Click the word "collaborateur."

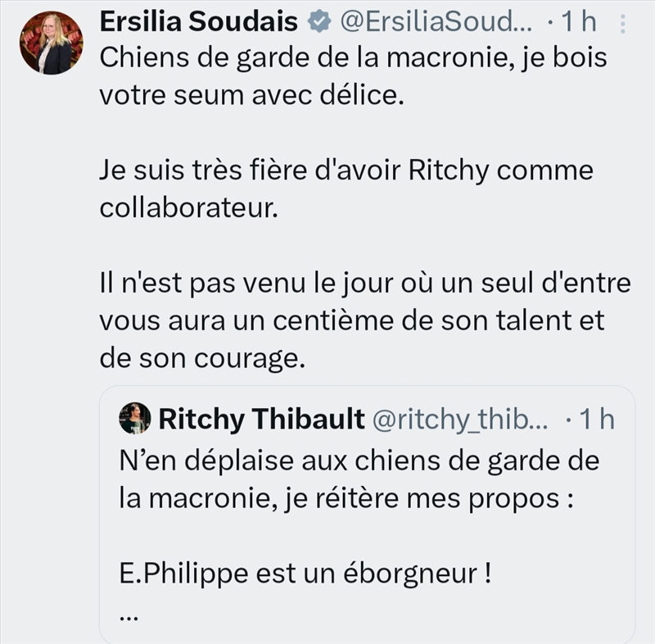coord(189,208)
